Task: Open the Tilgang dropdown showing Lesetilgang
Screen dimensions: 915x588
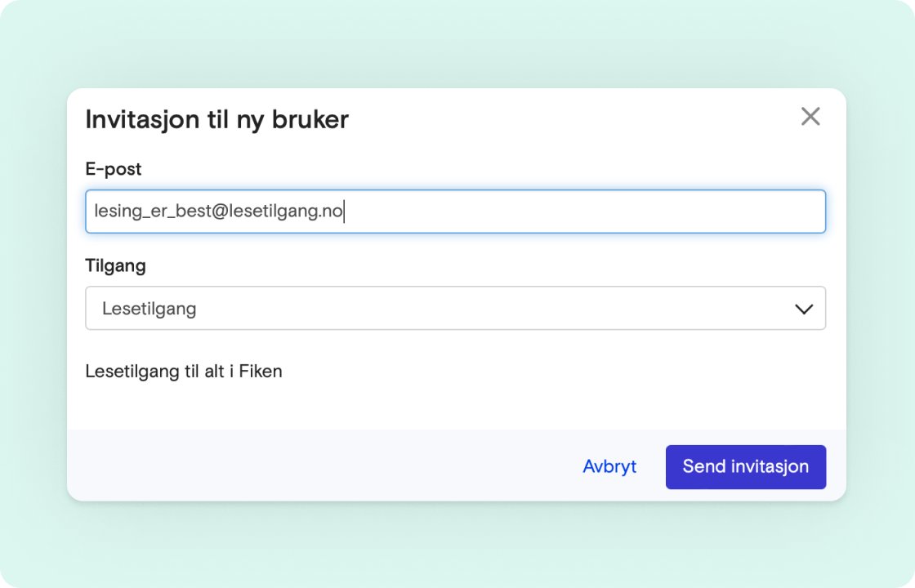Action: click(x=455, y=308)
